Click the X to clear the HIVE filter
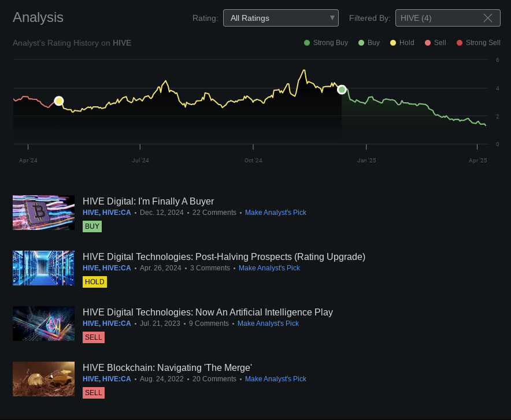The width and height of the screenshot is (511, 420). (488, 18)
